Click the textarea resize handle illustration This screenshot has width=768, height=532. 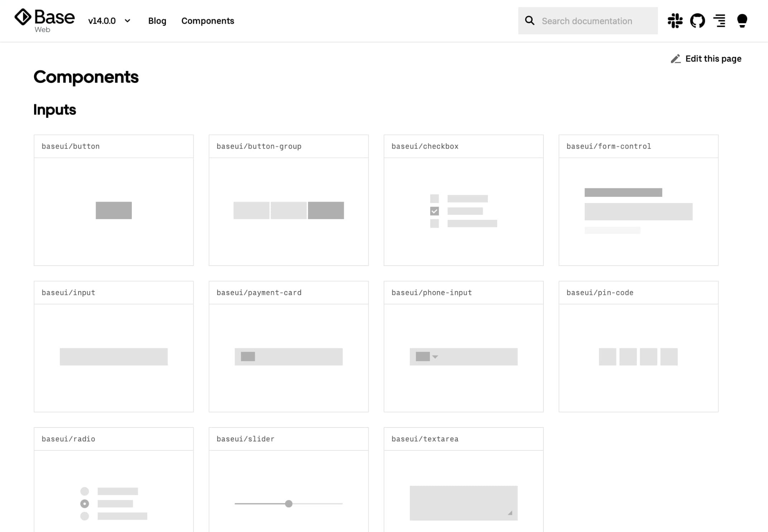[510, 513]
